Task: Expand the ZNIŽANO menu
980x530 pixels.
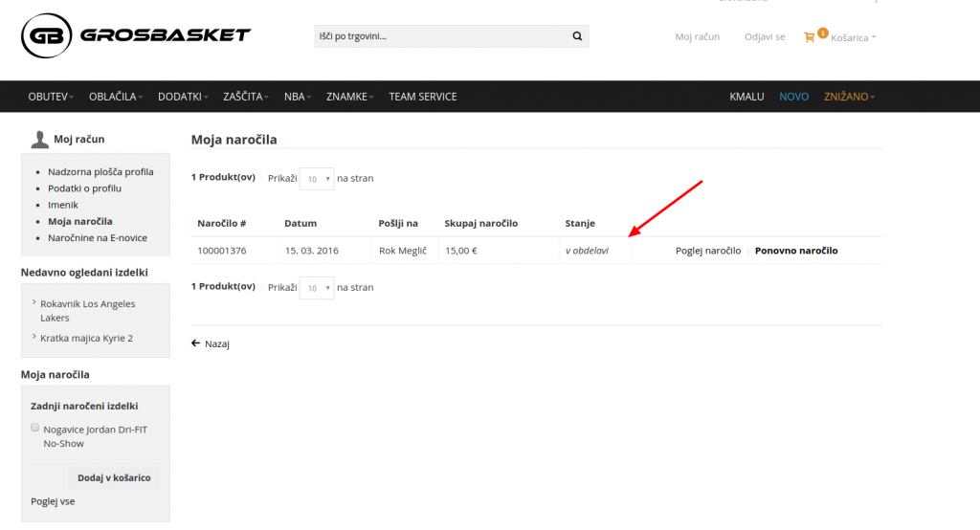Action: click(x=849, y=97)
